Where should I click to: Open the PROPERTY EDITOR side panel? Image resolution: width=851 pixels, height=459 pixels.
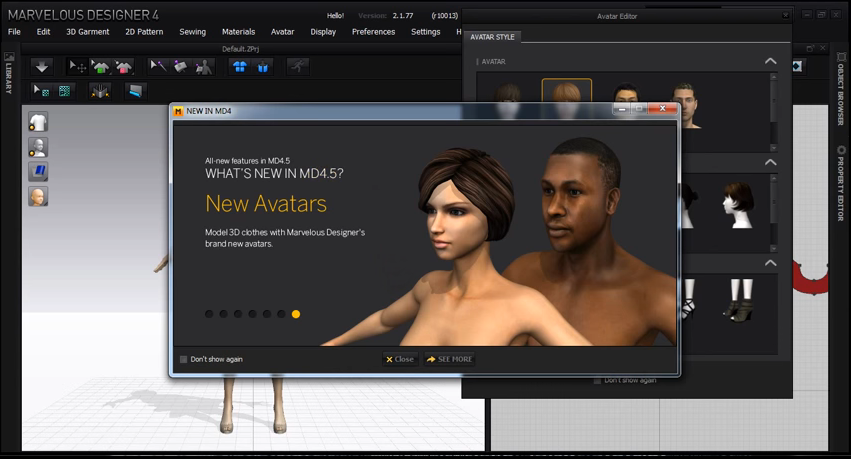click(x=841, y=183)
